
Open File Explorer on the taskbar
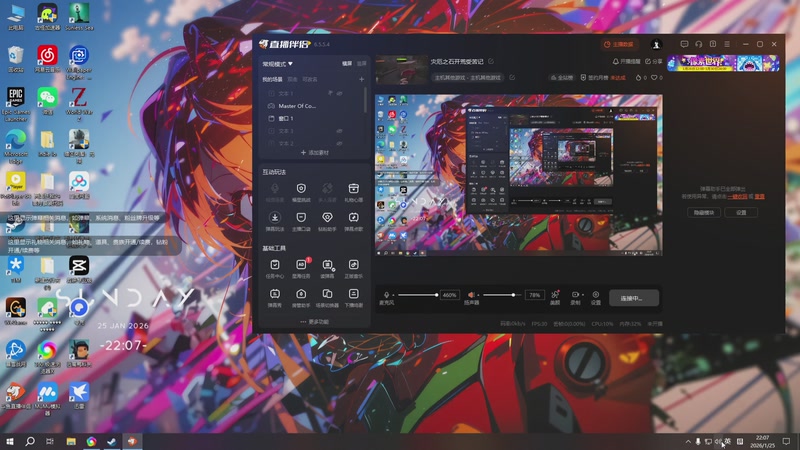(71, 441)
